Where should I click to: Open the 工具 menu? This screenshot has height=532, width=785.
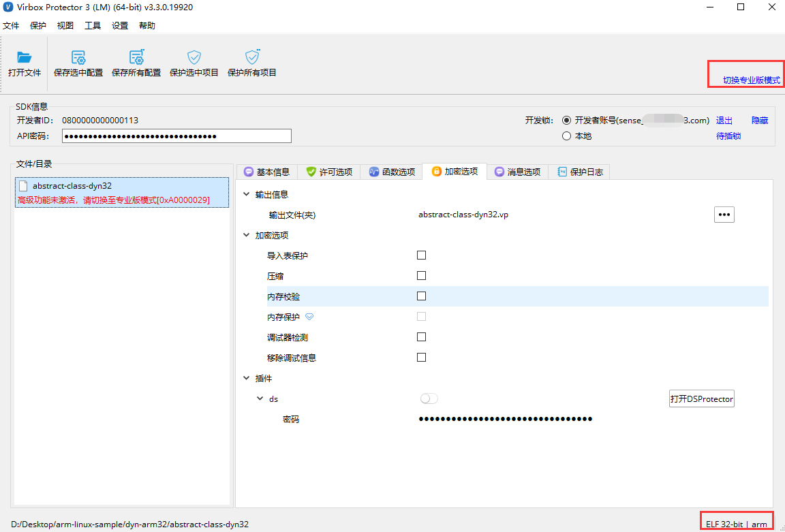pyautogui.click(x=93, y=25)
